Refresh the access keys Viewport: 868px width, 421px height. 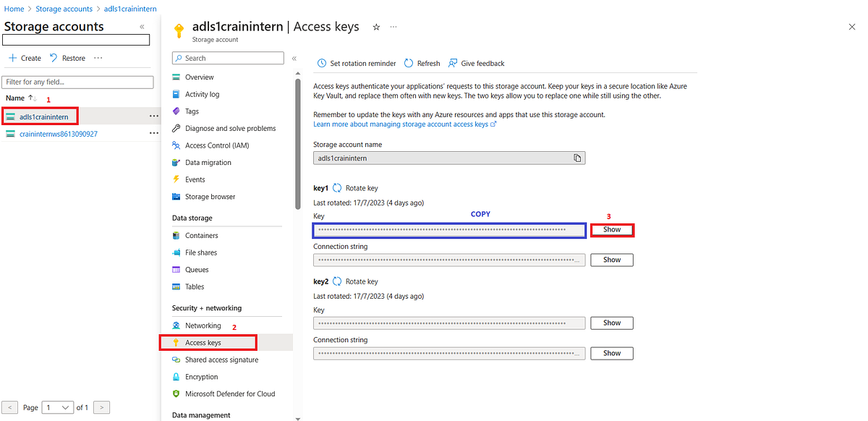click(422, 63)
